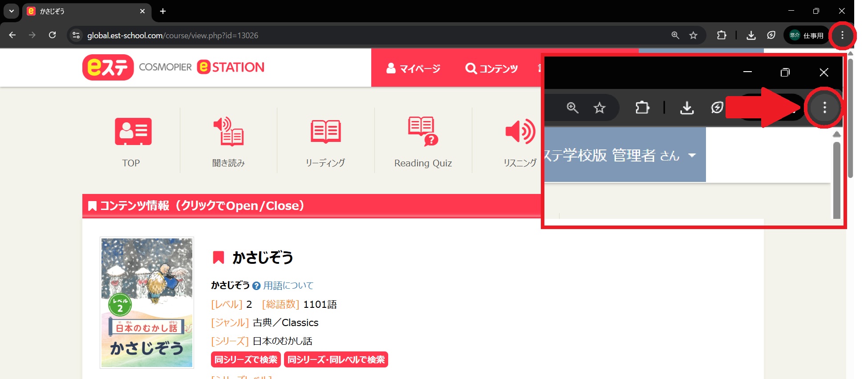
Task: Open the 仕事用 profile menu
Action: tap(806, 35)
